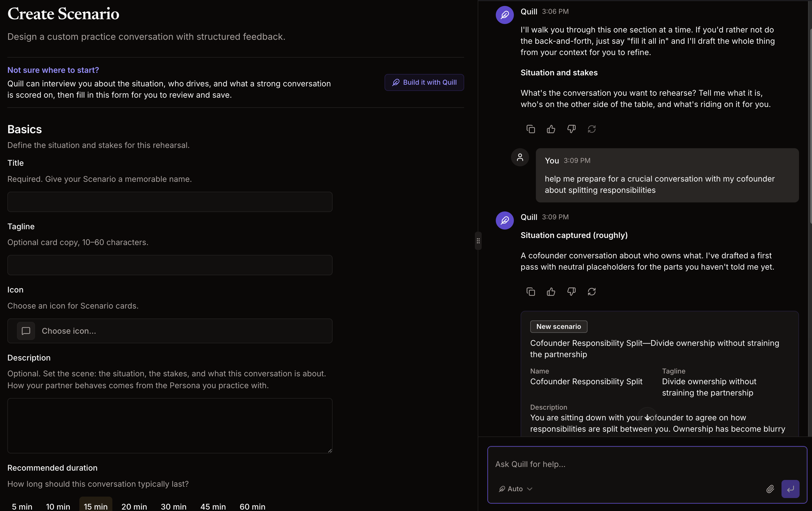Viewport: 812px width, 511px height.
Task: Copy the first Quill message about situation and stakes
Action: pyautogui.click(x=531, y=129)
